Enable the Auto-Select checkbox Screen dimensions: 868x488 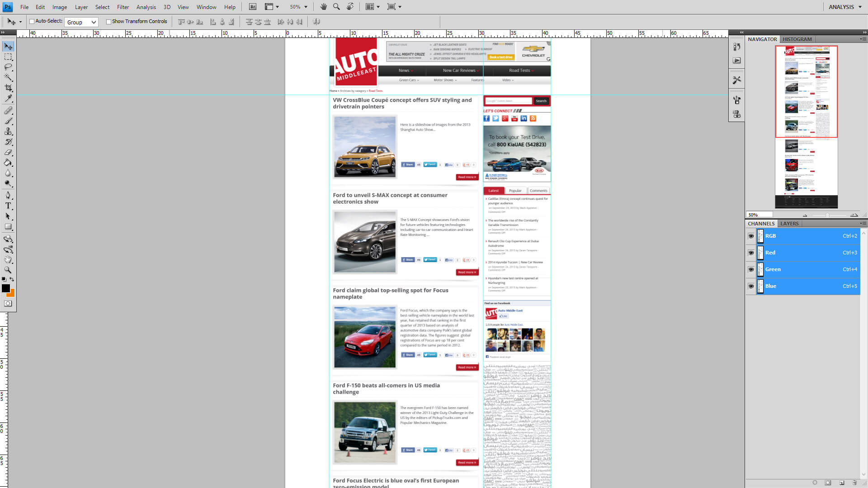point(32,21)
